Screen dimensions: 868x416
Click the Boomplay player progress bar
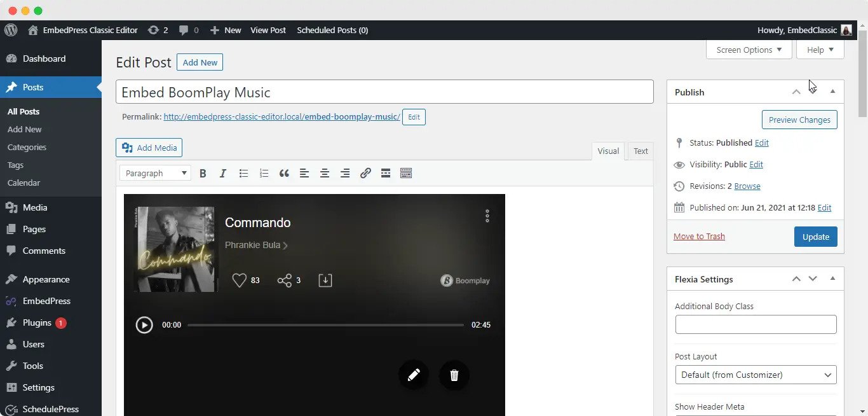click(325, 325)
